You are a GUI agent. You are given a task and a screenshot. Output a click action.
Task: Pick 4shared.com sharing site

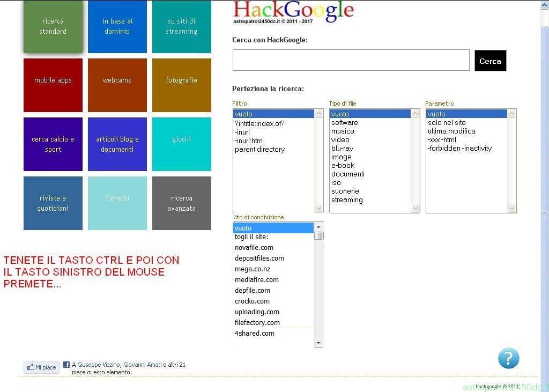[273, 333]
